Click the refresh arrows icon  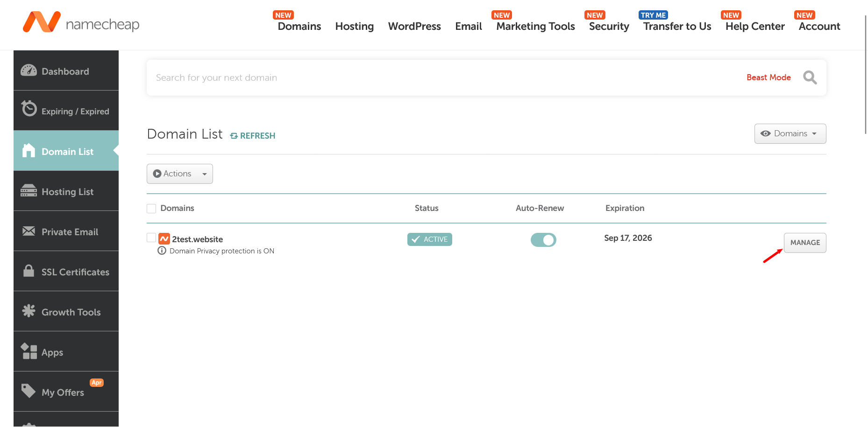click(x=234, y=136)
